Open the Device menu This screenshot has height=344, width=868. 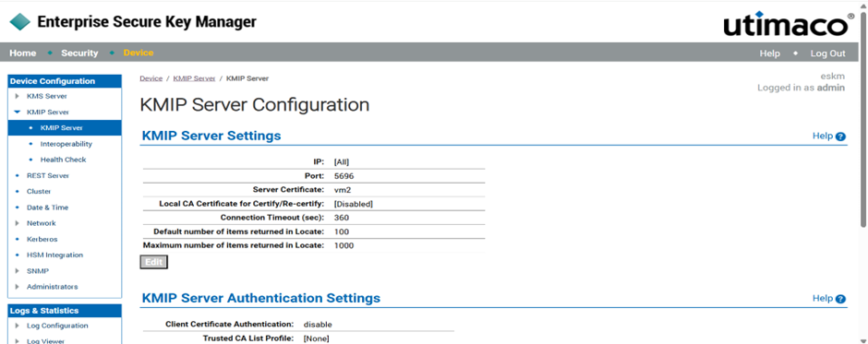(139, 53)
